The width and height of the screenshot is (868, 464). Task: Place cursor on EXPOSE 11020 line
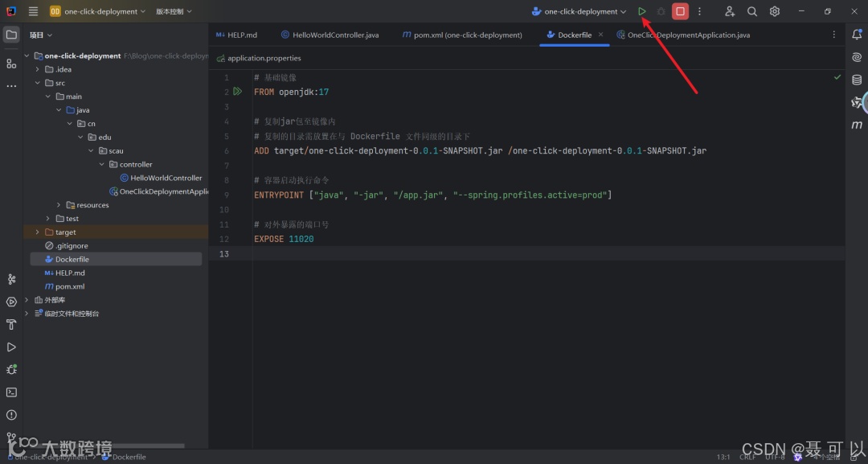284,239
